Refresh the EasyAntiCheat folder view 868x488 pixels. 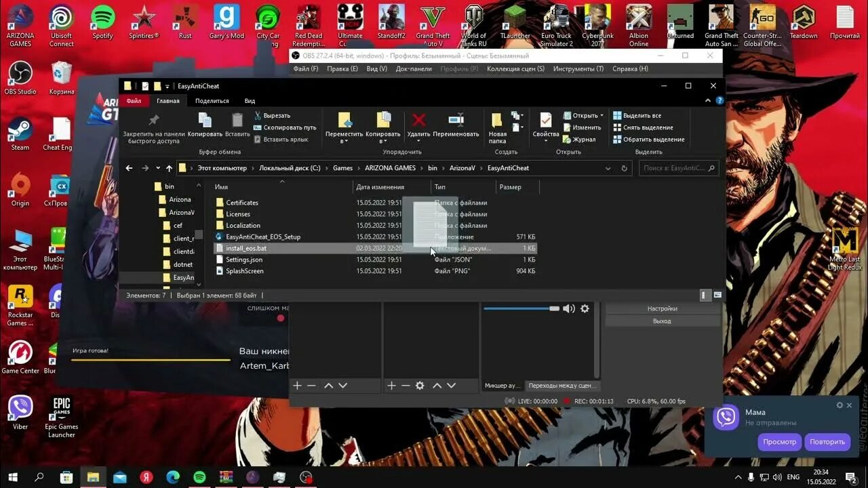625,168
